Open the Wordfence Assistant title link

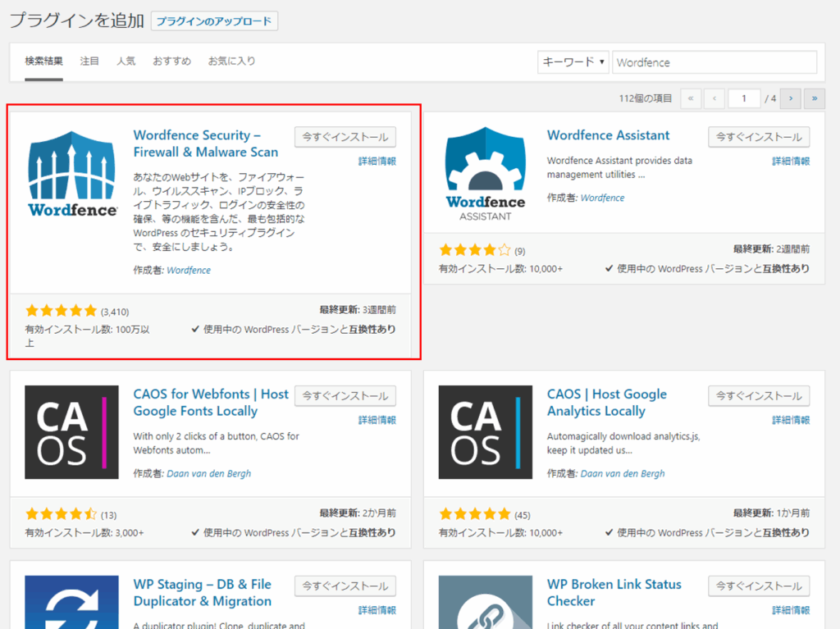point(608,135)
